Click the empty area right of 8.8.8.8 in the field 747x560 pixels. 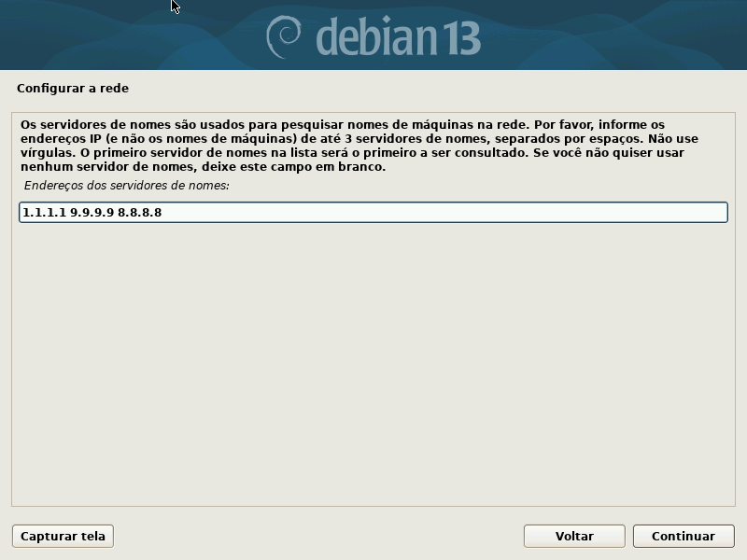[x=443, y=212]
